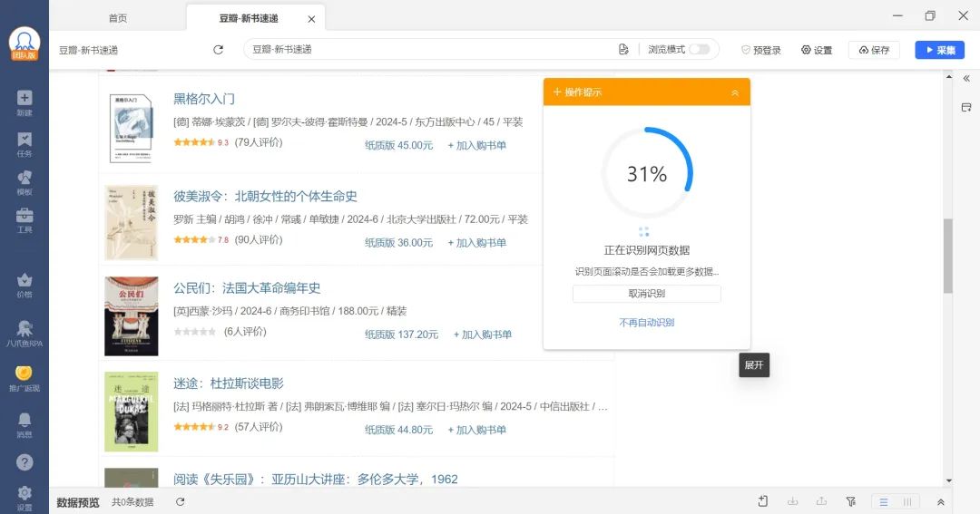Click the document icon in the address bar

623,49
